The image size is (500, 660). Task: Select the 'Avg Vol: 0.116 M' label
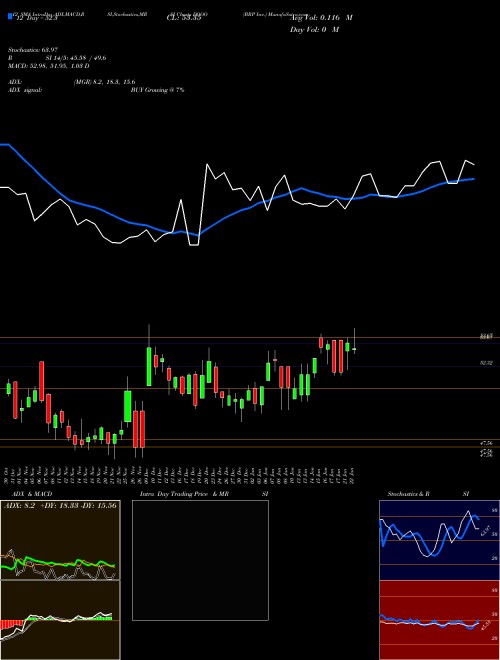point(321,18)
